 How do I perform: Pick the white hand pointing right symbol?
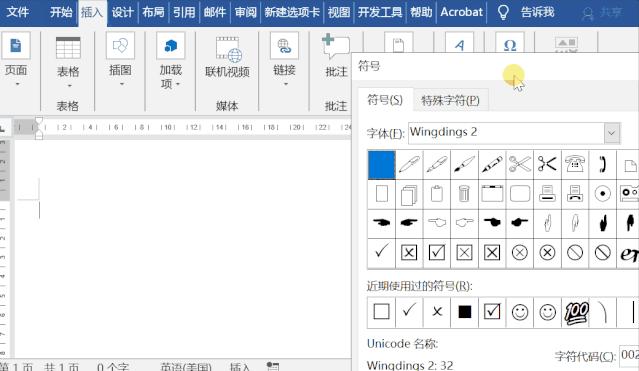465,223
